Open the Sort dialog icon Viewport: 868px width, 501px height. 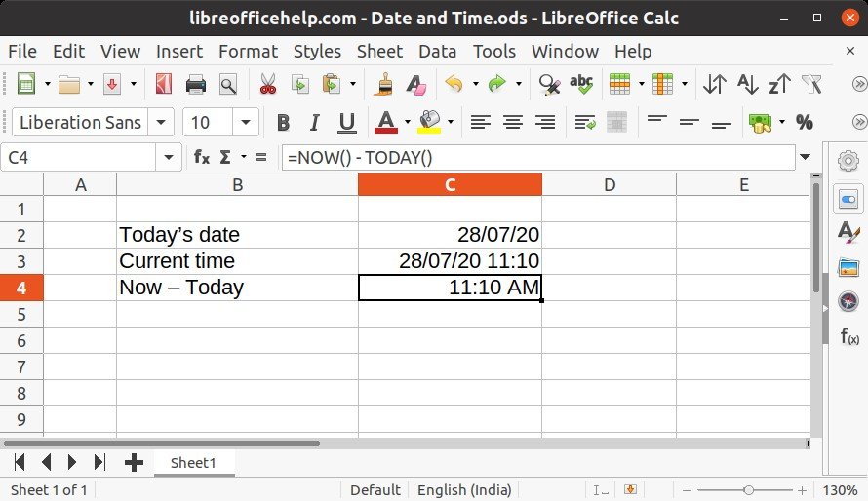[x=715, y=84]
